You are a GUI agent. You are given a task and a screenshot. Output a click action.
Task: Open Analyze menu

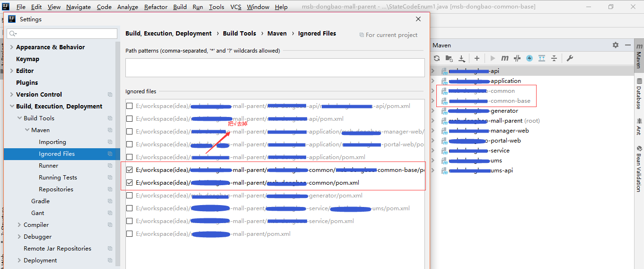127,7
